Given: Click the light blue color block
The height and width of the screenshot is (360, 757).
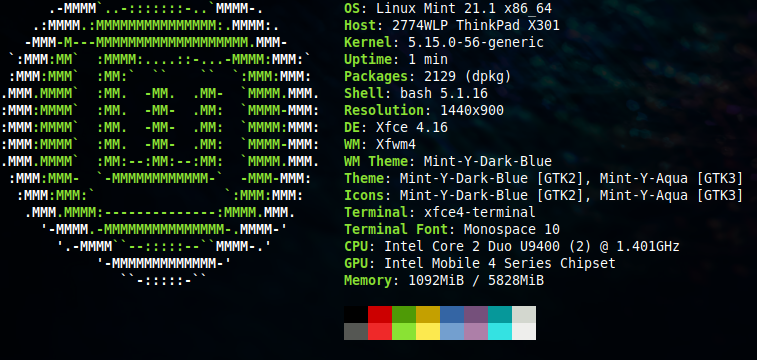Looking at the screenshot, I should coord(452,332).
